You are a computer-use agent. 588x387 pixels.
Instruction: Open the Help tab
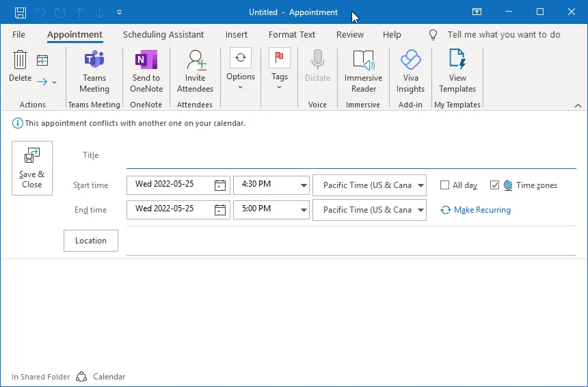point(392,34)
